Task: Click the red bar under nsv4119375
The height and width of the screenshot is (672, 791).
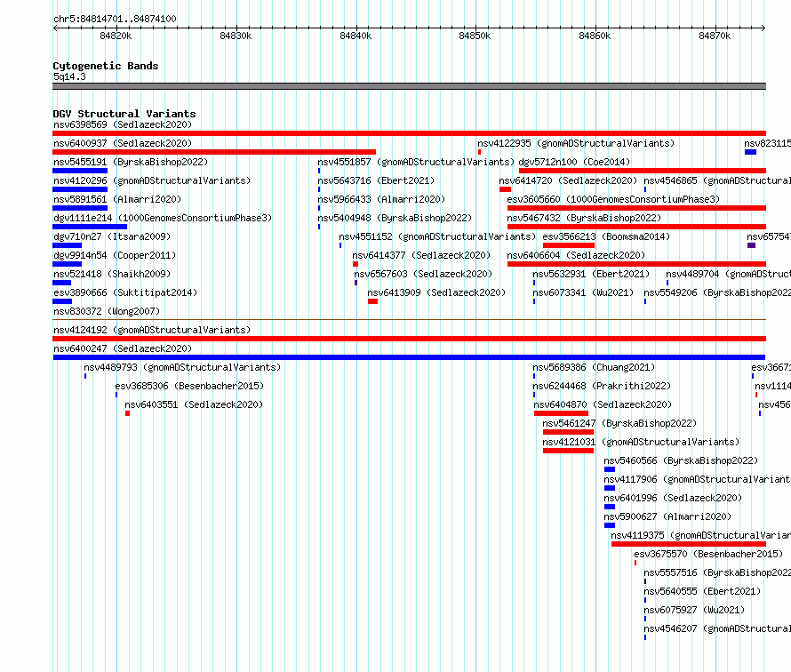Action: pyautogui.click(x=689, y=544)
